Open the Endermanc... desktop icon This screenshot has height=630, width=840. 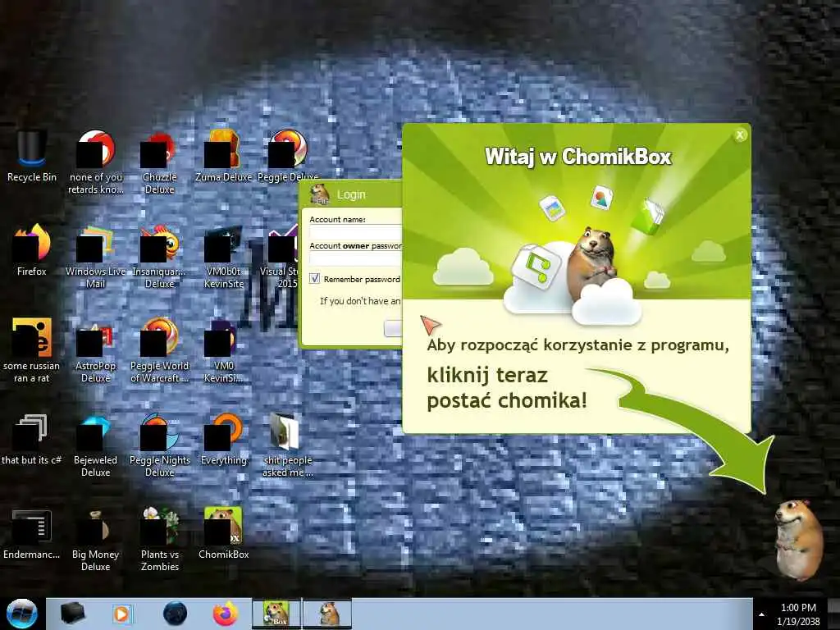(32, 533)
